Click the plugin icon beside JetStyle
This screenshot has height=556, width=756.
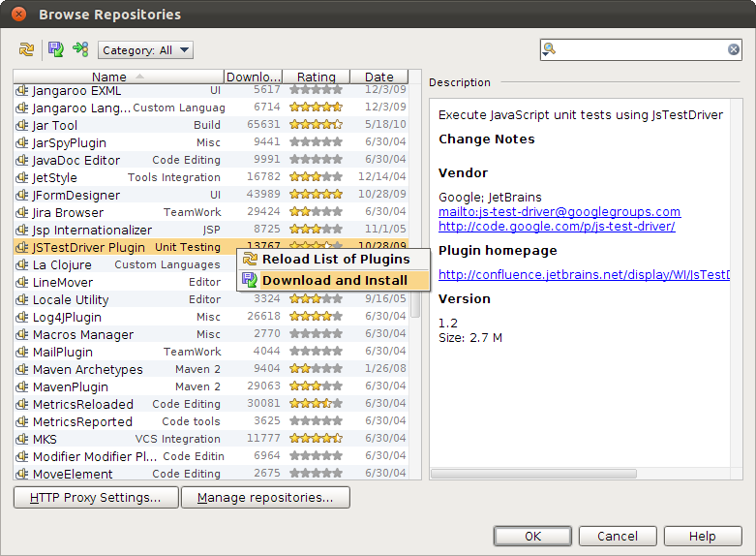tap(21, 177)
